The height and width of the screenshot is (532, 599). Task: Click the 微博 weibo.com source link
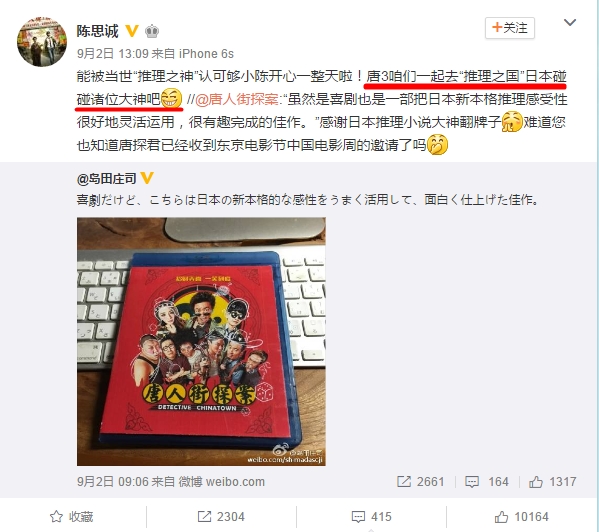click(x=222, y=482)
